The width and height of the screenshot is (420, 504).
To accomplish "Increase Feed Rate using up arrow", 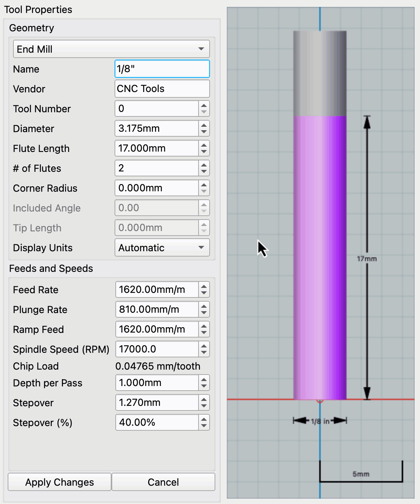I will click(x=204, y=286).
